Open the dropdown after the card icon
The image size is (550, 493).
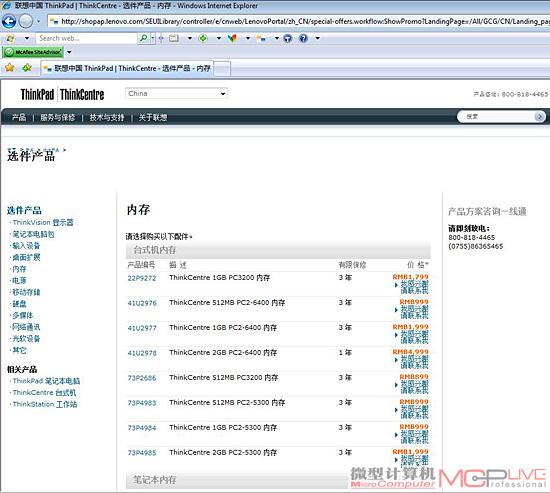[x=190, y=38]
